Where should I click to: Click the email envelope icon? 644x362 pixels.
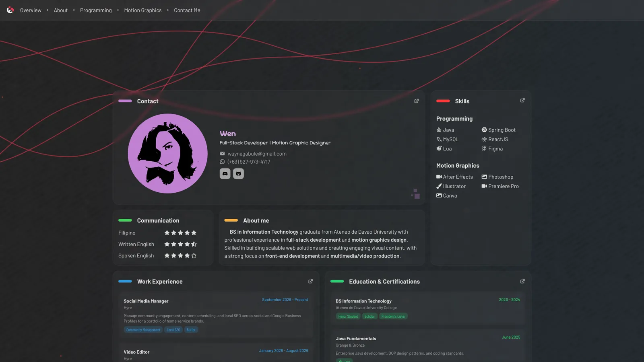(x=222, y=154)
